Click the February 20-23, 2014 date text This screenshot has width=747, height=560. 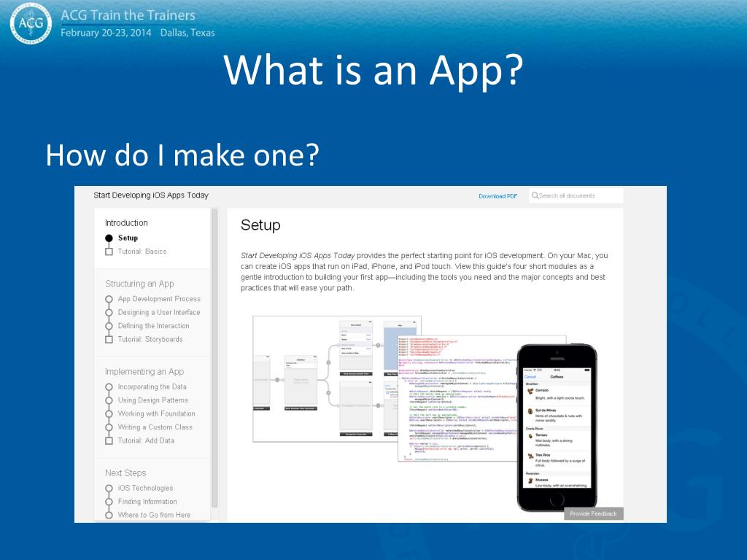pos(106,33)
